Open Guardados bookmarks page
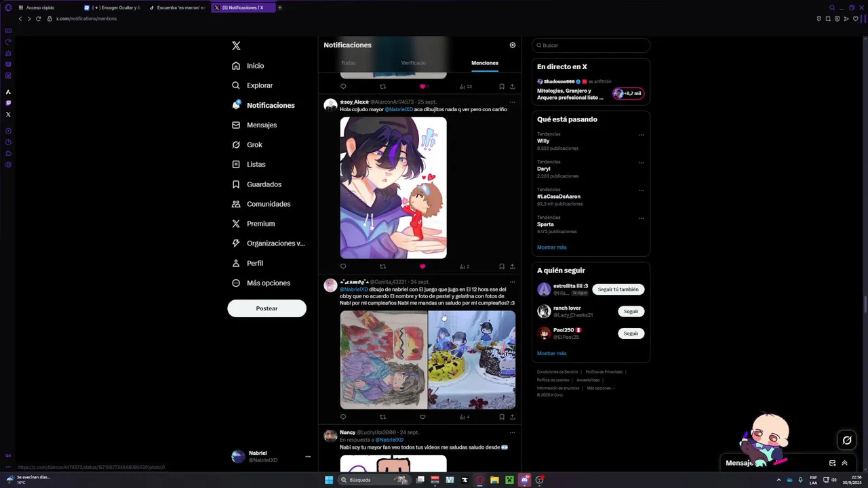Screen dimensions: 868x488 [256, 184]
